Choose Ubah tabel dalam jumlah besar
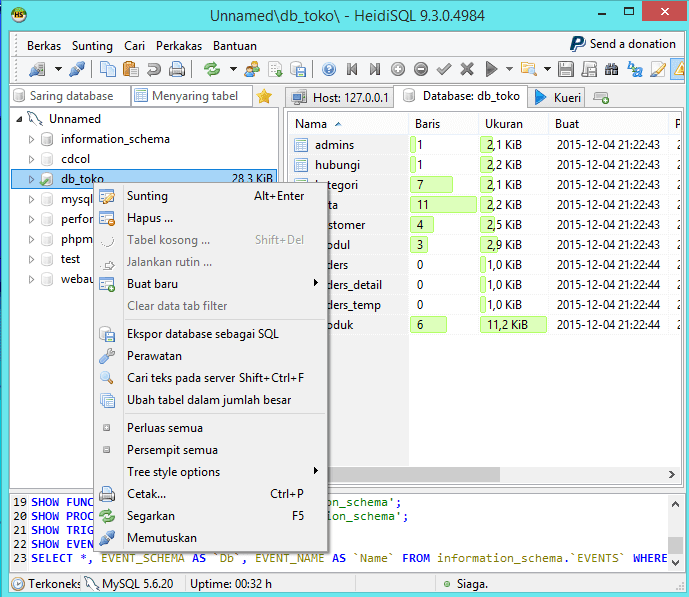Image resolution: width=689 pixels, height=597 pixels. (x=211, y=400)
